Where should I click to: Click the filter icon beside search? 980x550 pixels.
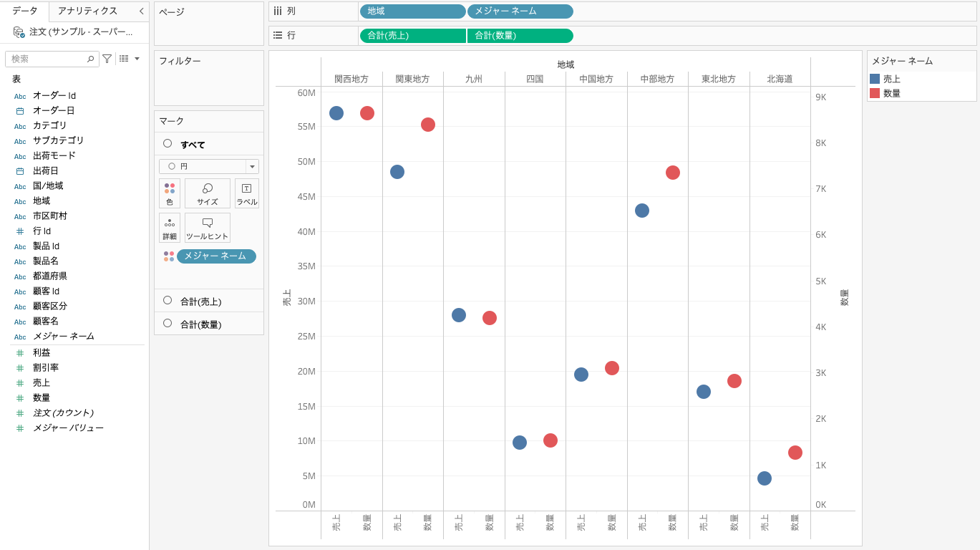(107, 59)
